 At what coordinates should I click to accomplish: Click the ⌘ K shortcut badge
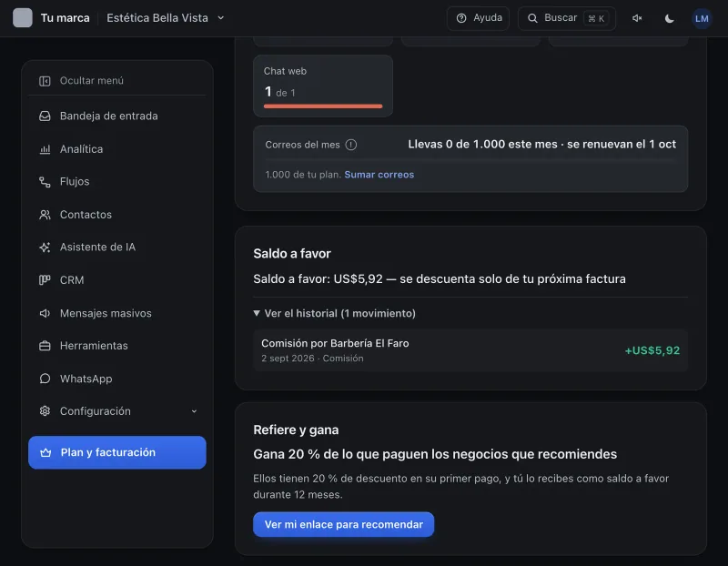click(596, 18)
